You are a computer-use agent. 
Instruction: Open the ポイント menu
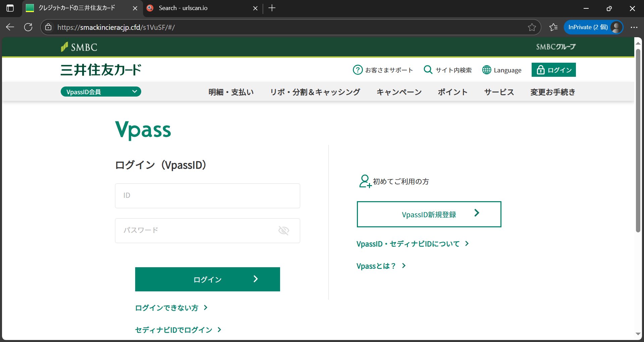(452, 92)
